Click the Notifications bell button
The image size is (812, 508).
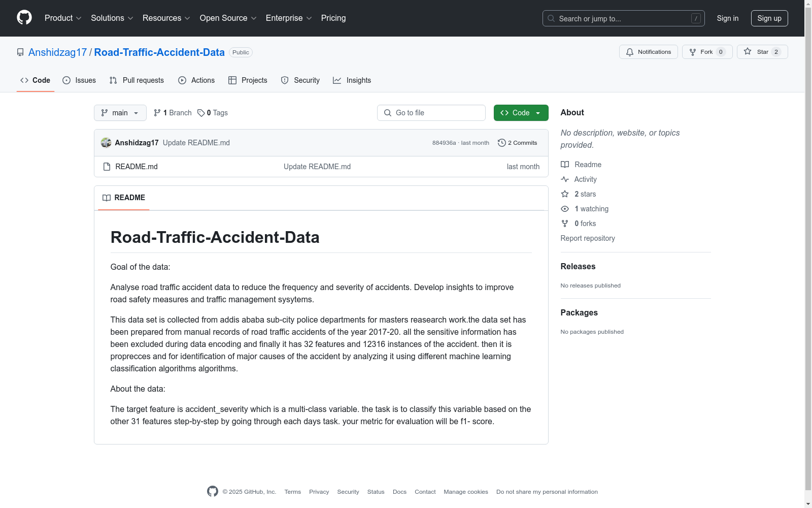[x=648, y=52]
